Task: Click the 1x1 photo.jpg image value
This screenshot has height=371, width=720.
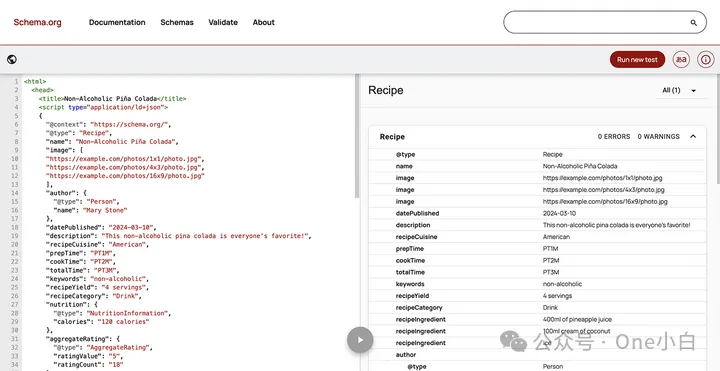Action: pos(602,178)
